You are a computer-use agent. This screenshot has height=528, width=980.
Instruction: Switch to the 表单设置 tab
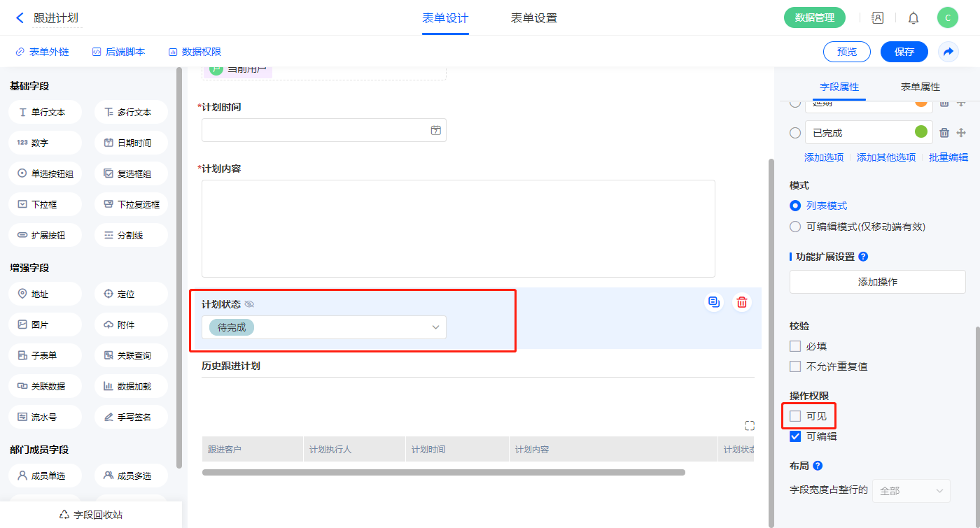point(534,18)
